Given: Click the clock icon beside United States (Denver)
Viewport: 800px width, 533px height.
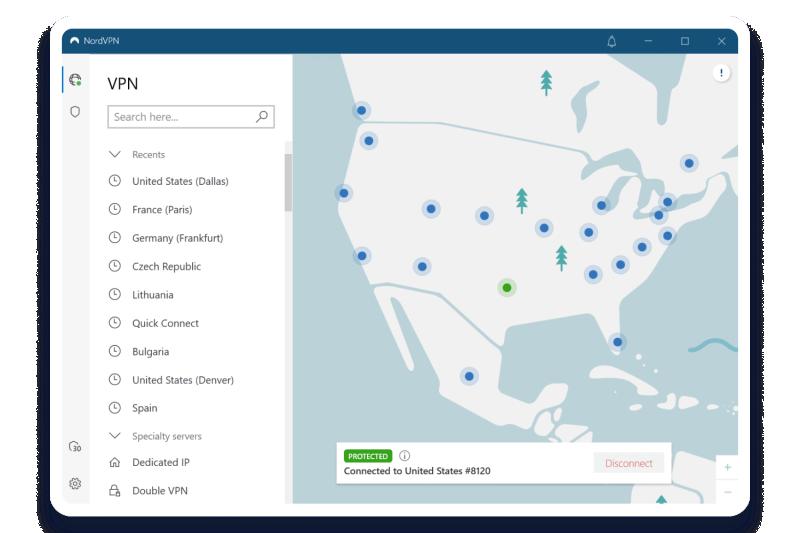Looking at the screenshot, I should point(115,379).
